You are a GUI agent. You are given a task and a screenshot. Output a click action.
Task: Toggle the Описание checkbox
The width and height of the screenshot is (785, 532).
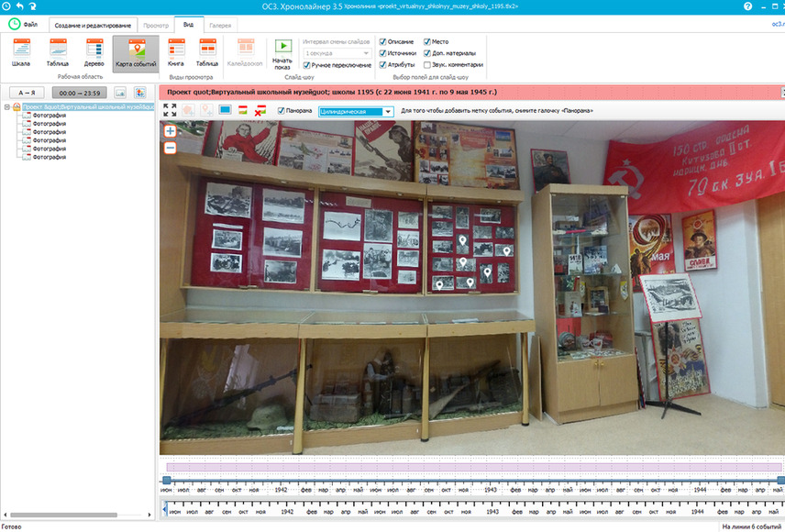[383, 41]
